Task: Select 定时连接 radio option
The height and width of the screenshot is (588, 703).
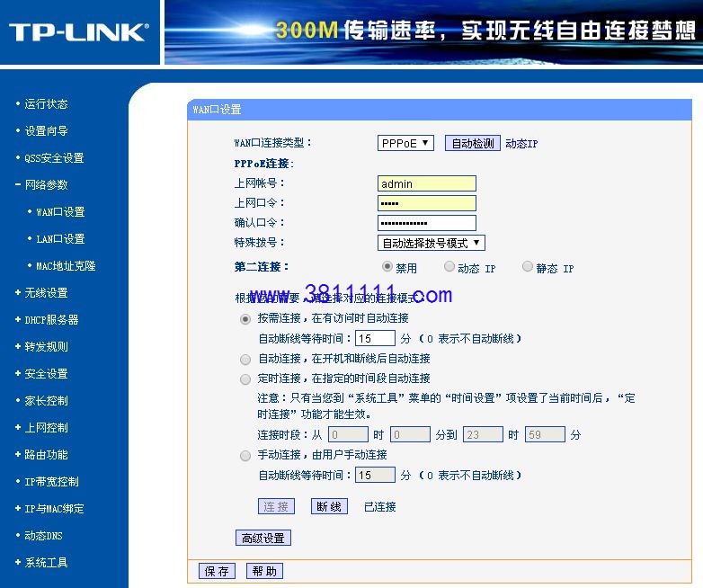Action: (245, 379)
